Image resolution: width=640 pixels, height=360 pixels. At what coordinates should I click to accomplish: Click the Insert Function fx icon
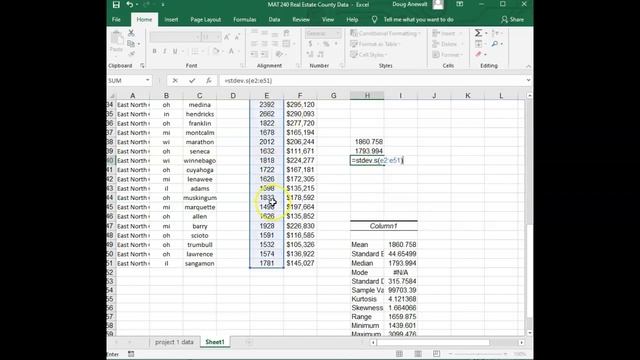click(209, 80)
